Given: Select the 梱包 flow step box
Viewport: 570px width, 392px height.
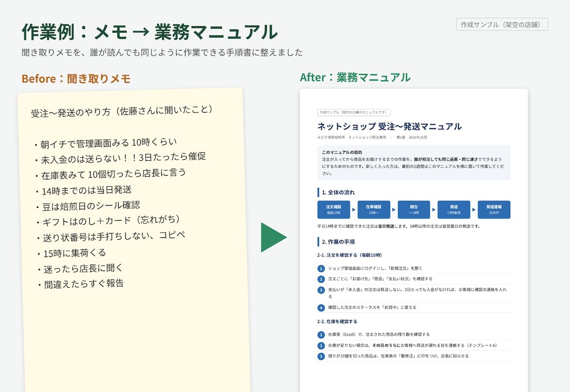Looking at the screenshot, I should [x=414, y=210].
